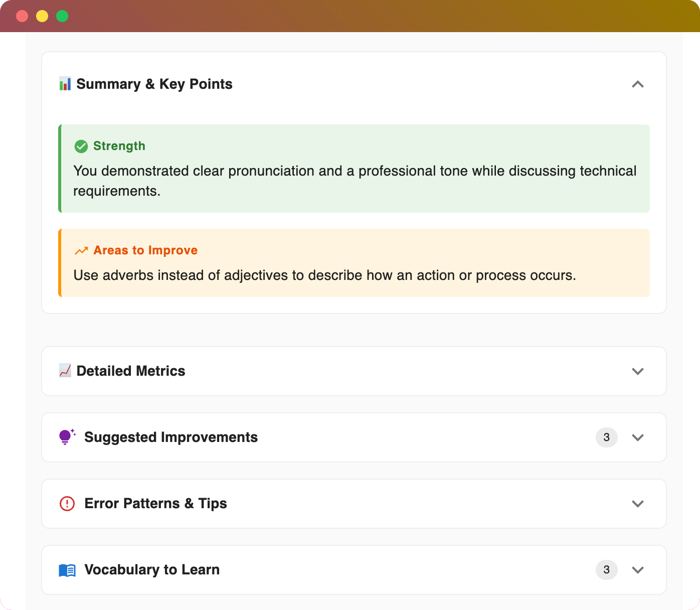Screen dimensions: 700x610
Task: Open the Error Patterns & Tips title
Action: click(155, 503)
